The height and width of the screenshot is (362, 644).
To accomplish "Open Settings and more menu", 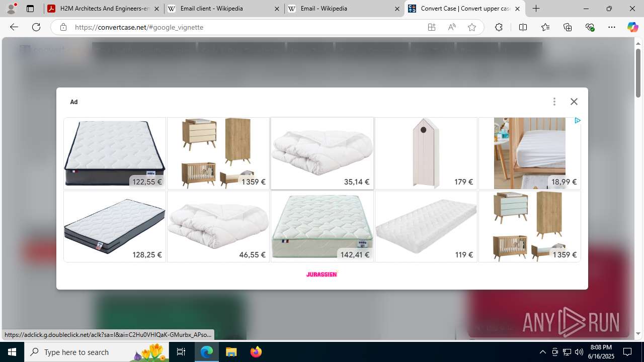I will click(x=612, y=27).
